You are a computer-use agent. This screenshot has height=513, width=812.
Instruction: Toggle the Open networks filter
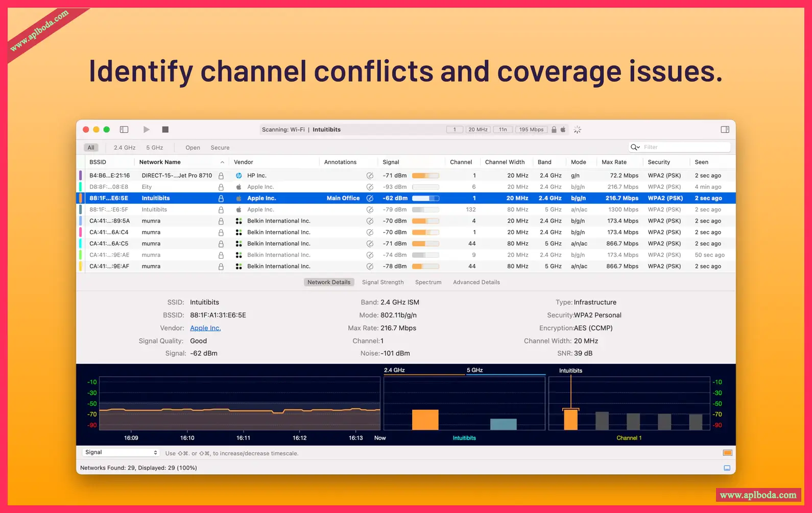click(x=193, y=148)
